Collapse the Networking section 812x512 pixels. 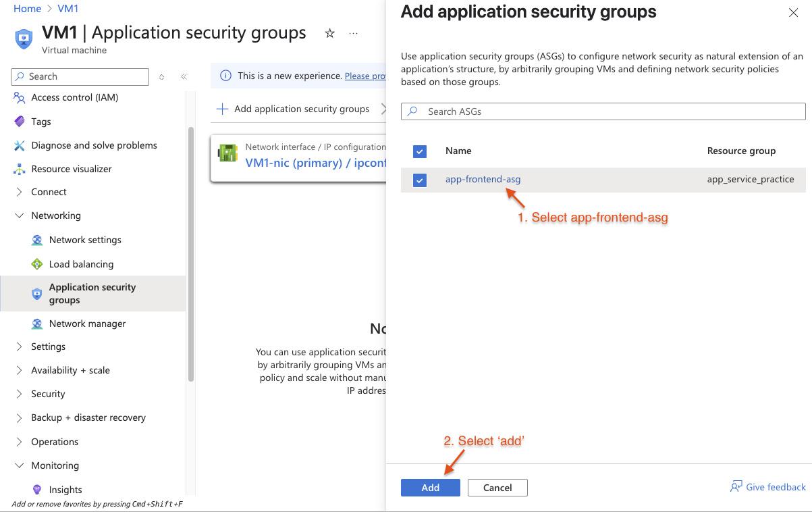[x=19, y=215]
